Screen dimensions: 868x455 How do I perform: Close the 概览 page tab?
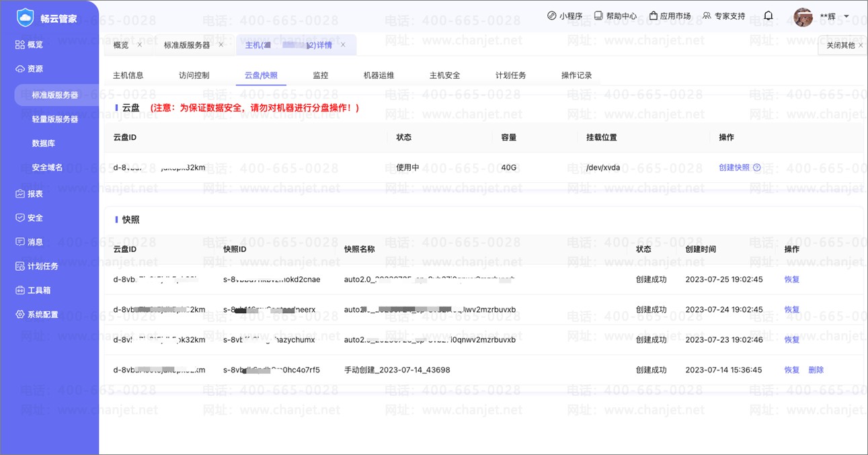click(140, 45)
